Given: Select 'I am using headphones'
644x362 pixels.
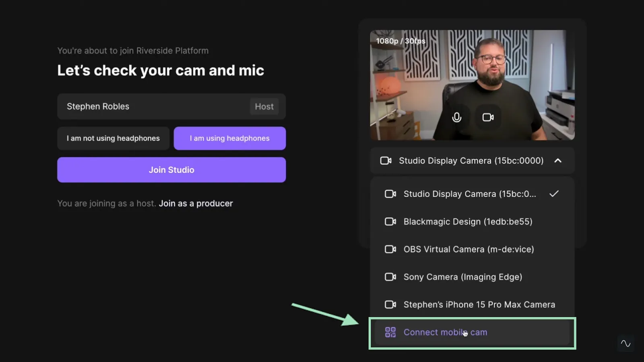Looking at the screenshot, I should pyautogui.click(x=230, y=138).
